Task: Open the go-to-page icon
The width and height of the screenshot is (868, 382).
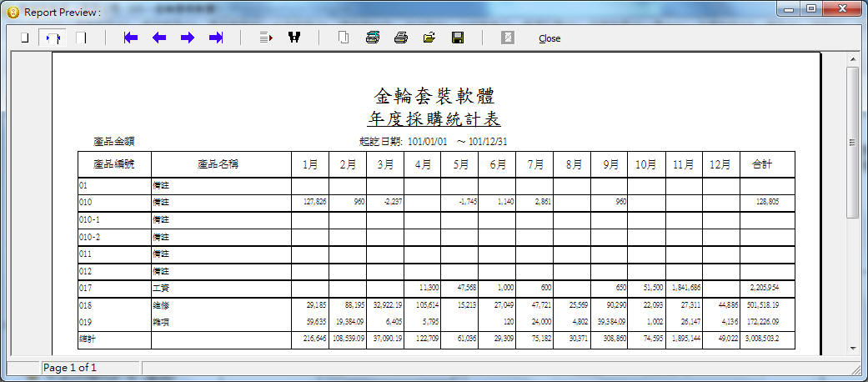Action: pyautogui.click(x=266, y=38)
